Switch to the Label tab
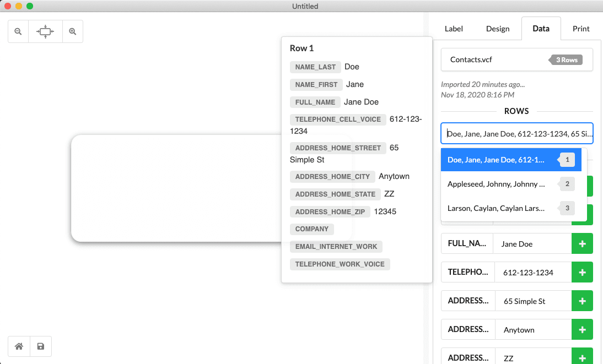 coord(454,29)
